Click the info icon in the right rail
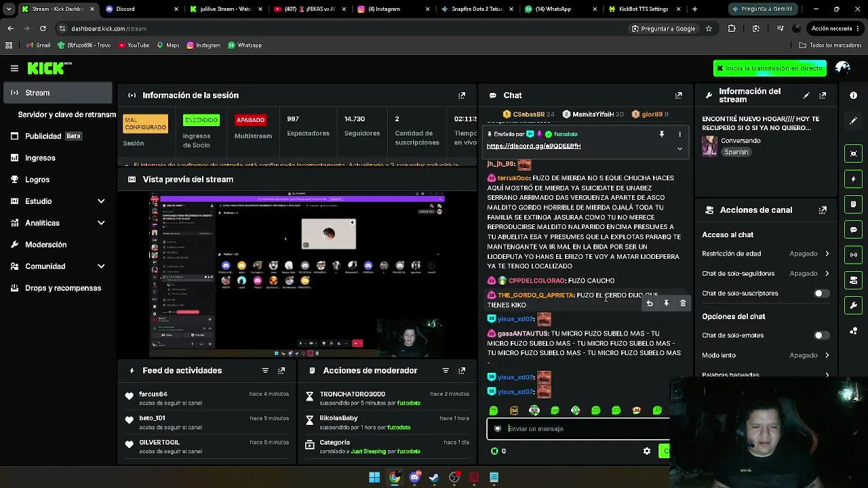The width and height of the screenshot is (868, 488). click(854, 96)
